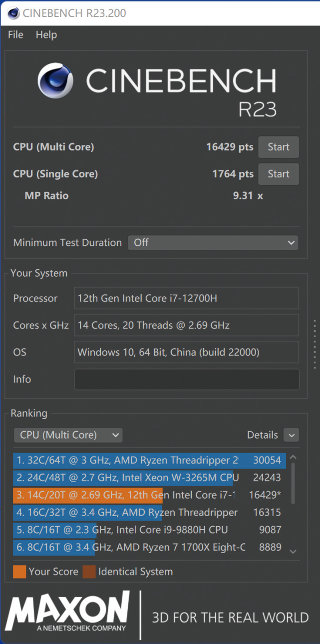
Task: Open the CPU (Multi Core) ranking dropdown
Action: click(68, 435)
